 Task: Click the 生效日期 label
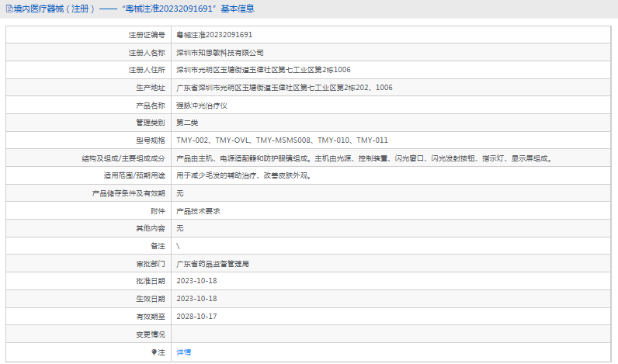(x=151, y=299)
